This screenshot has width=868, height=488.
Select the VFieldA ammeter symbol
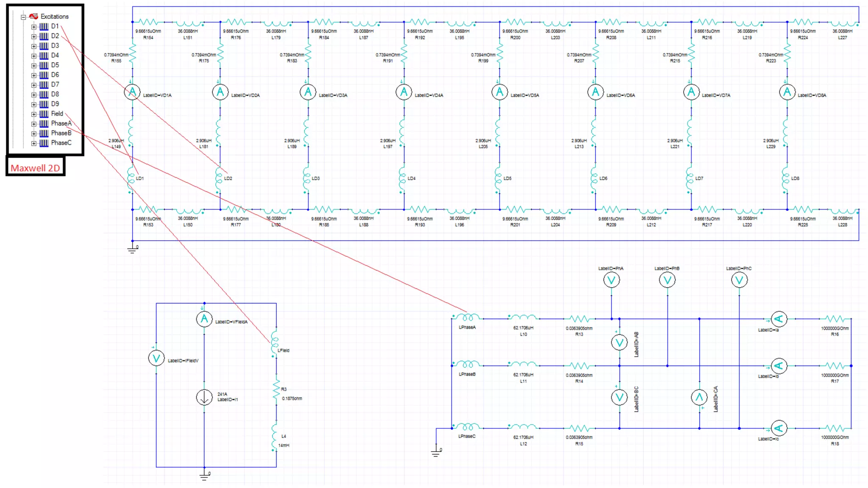[204, 319]
